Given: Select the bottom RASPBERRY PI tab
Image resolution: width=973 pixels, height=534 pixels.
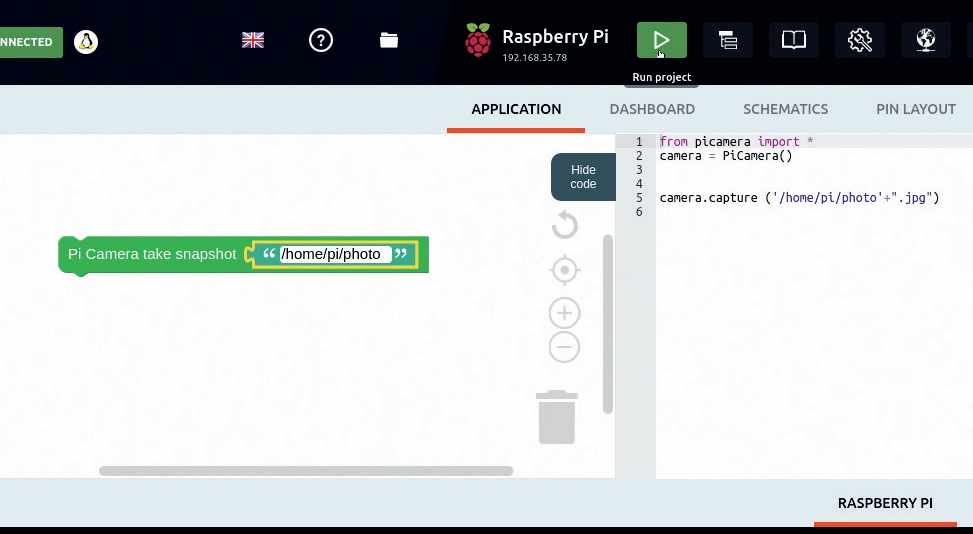Looking at the screenshot, I should (x=886, y=503).
